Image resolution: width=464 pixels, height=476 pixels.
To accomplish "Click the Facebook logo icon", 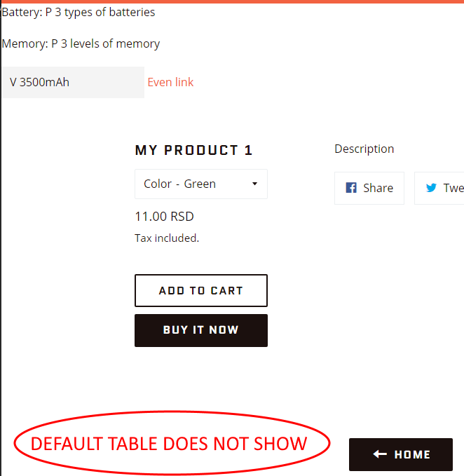I will (x=352, y=188).
